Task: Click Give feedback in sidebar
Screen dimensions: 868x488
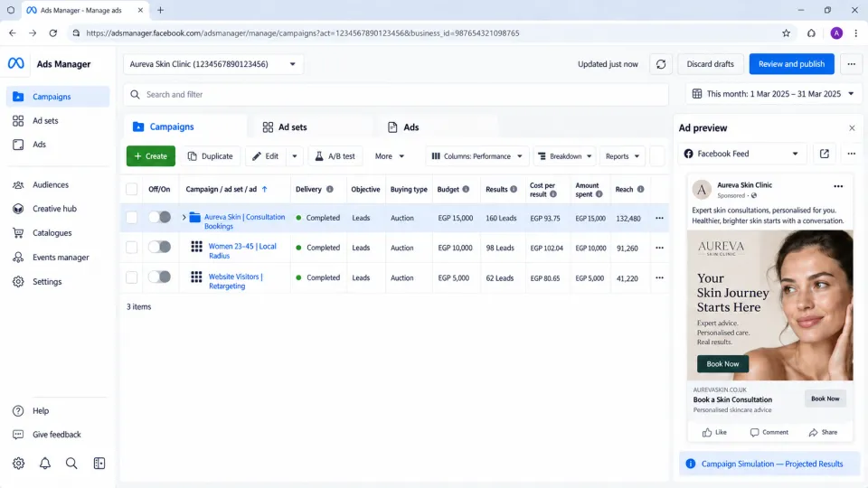Action: [x=58, y=435]
